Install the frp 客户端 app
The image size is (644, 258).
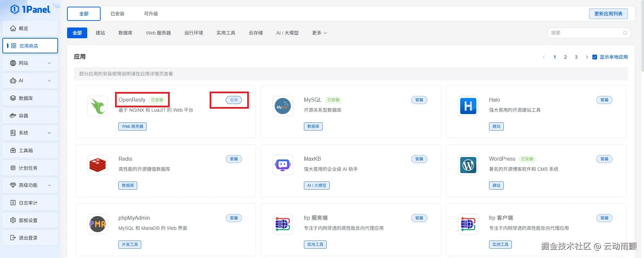(604, 218)
